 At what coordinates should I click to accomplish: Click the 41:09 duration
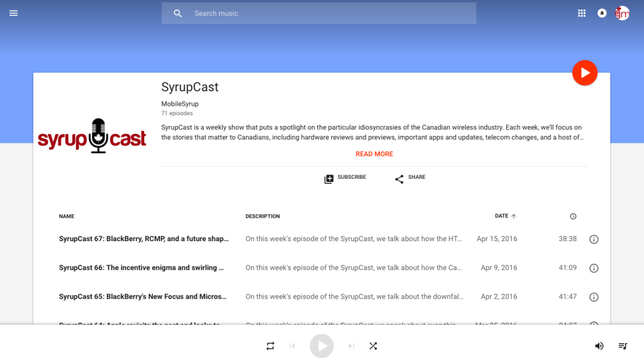point(568,268)
